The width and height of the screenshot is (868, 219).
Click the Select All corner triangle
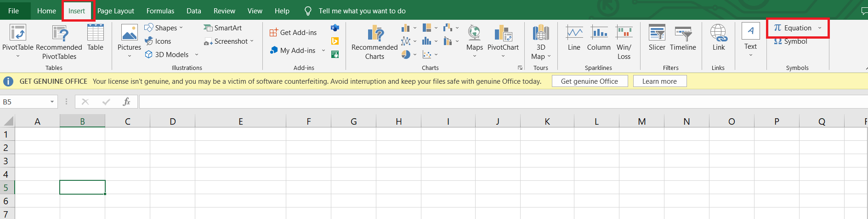(8, 121)
